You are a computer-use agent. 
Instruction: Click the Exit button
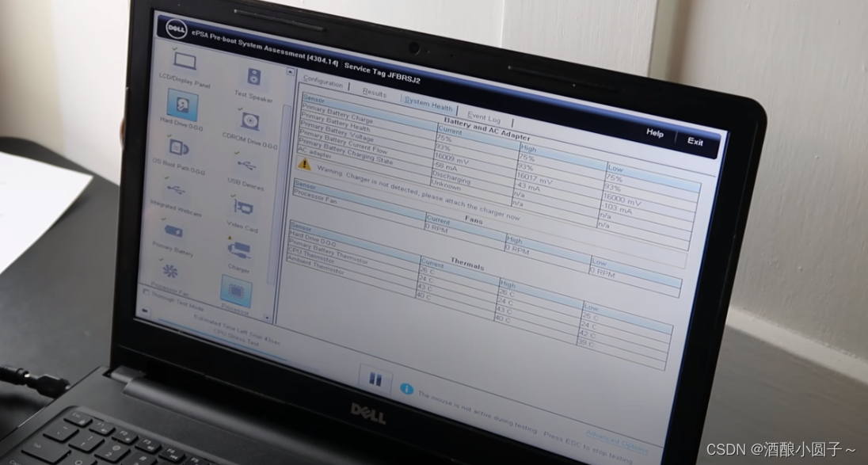pyautogui.click(x=695, y=141)
